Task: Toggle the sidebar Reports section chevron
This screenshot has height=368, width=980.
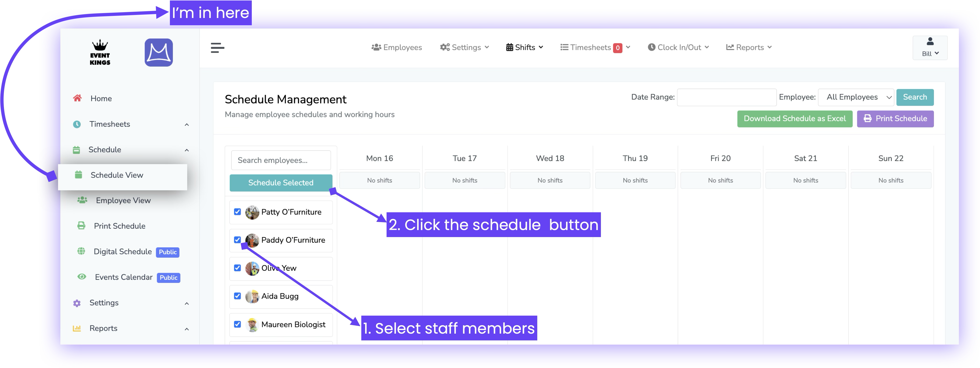Action: pos(187,329)
